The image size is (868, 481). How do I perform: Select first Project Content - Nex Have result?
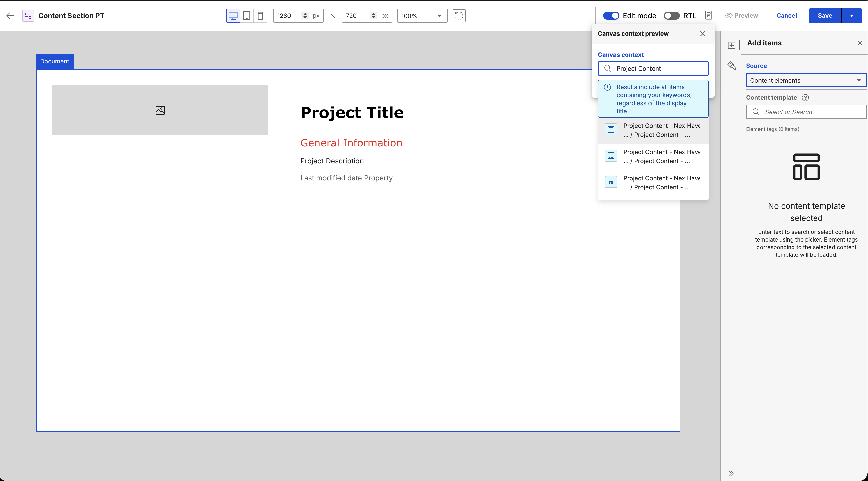click(653, 130)
